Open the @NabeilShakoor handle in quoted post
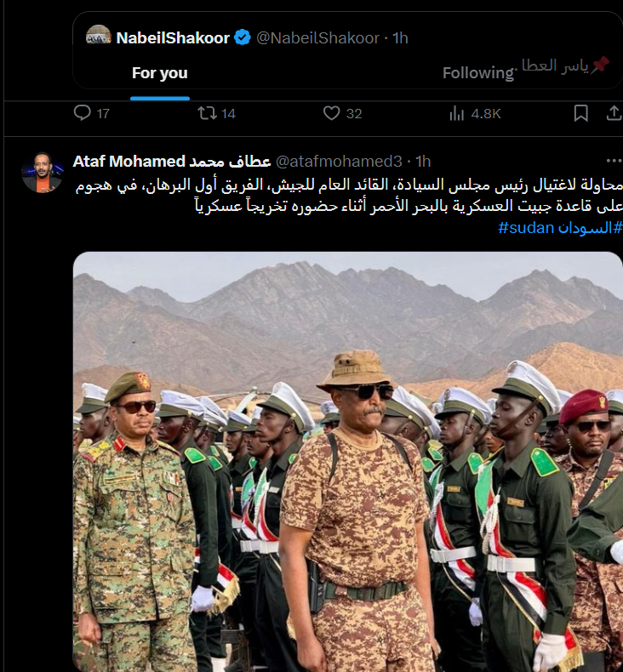623x672 pixels. pyautogui.click(x=317, y=37)
